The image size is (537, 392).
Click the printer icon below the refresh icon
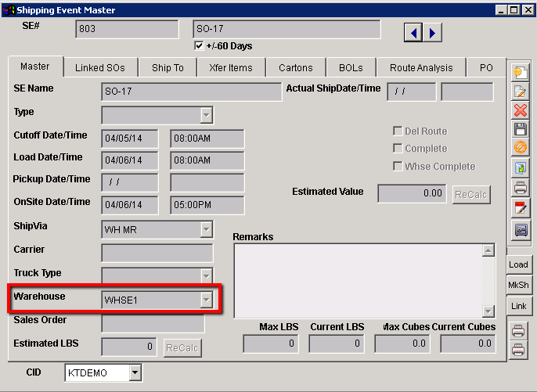(x=520, y=187)
